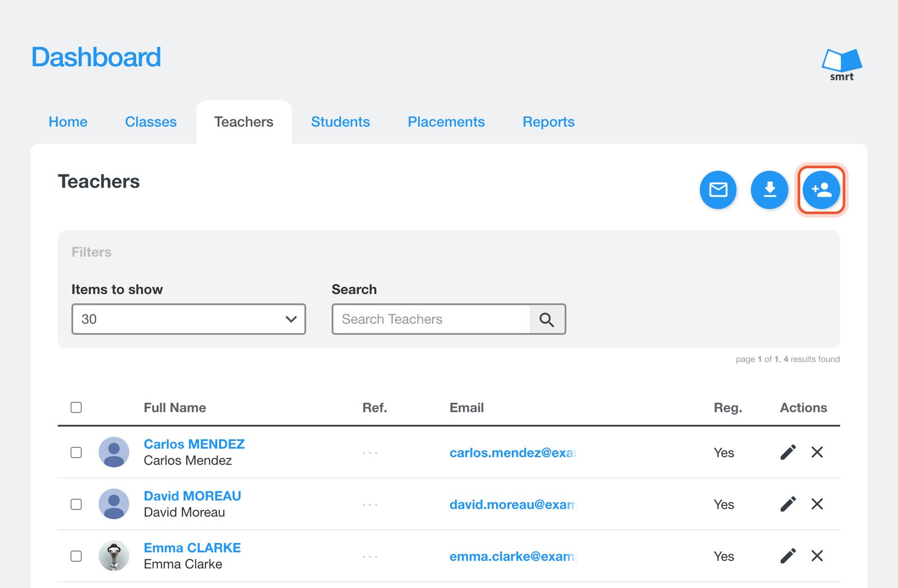The image size is (898, 588).
Task: Open the Reports tab
Action: tap(549, 122)
